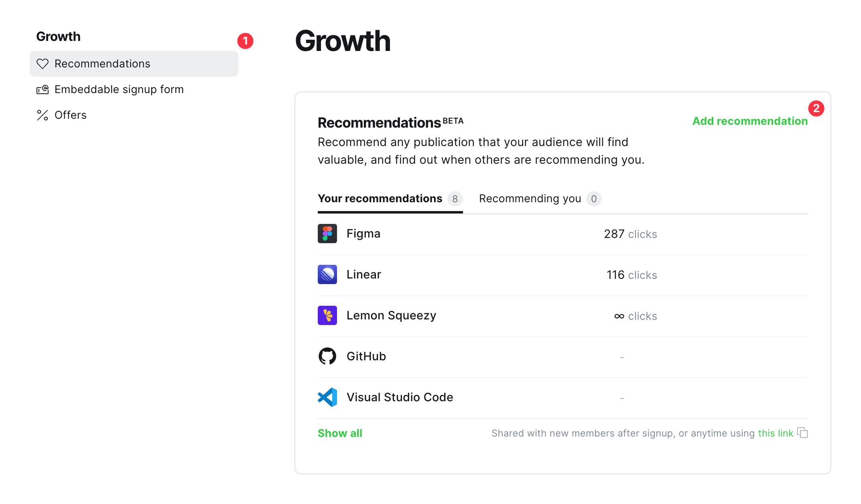
Task: Click the Lemon Squeezy icon
Action: (327, 315)
